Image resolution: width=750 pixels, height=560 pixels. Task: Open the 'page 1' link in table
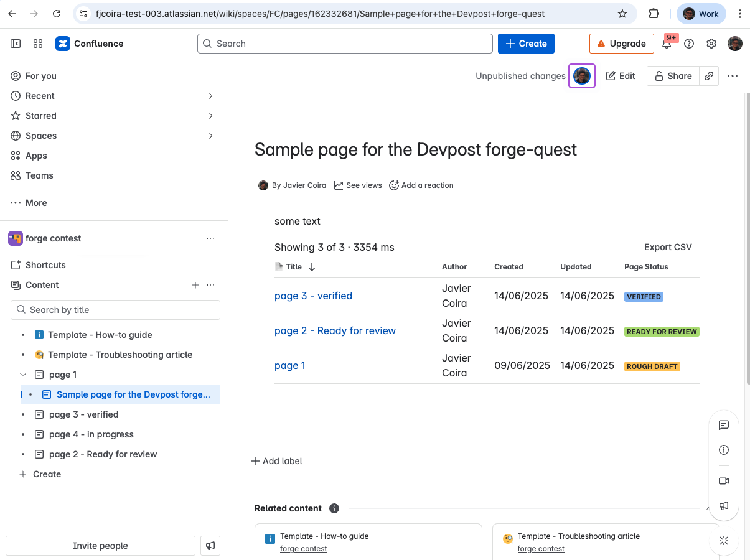(x=290, y=366)
